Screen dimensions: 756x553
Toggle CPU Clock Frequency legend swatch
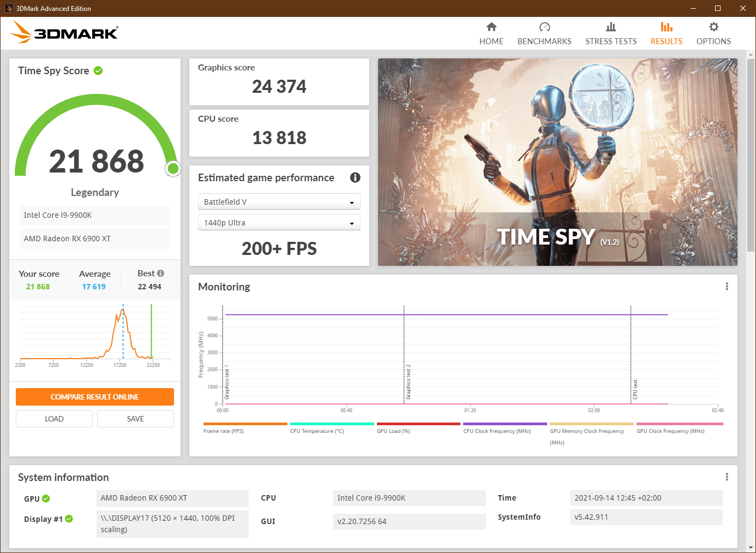[x=505, y=424]
